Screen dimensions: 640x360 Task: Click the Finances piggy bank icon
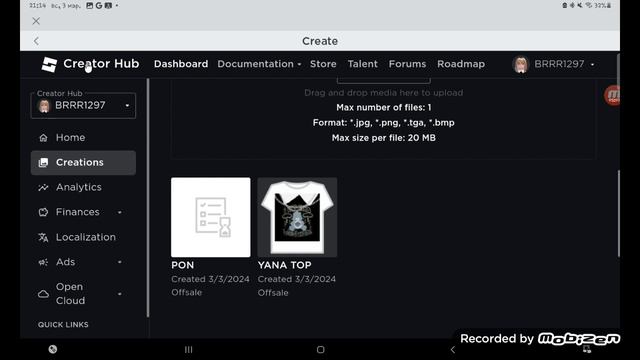(x=43, y=212)
